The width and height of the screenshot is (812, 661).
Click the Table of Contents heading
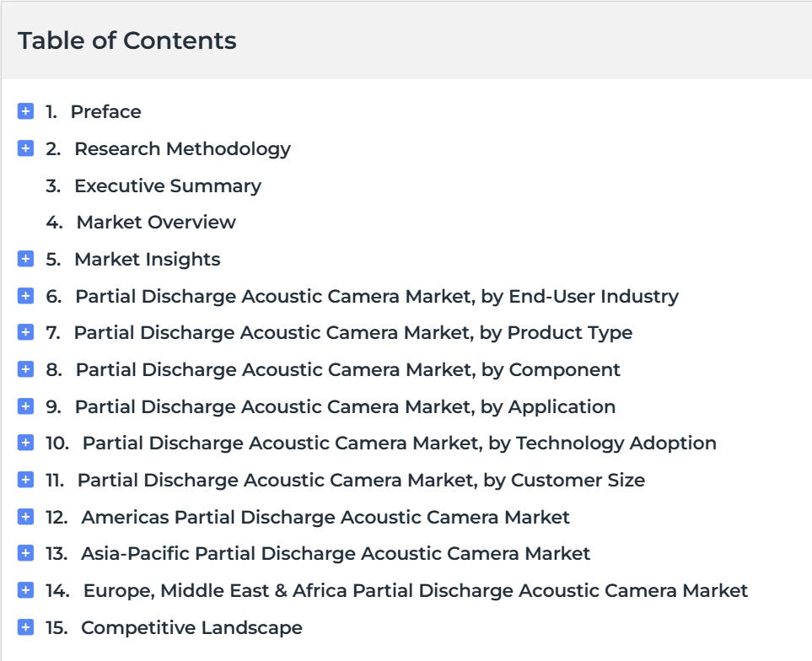pyautogui.click(x=127, y=40)
